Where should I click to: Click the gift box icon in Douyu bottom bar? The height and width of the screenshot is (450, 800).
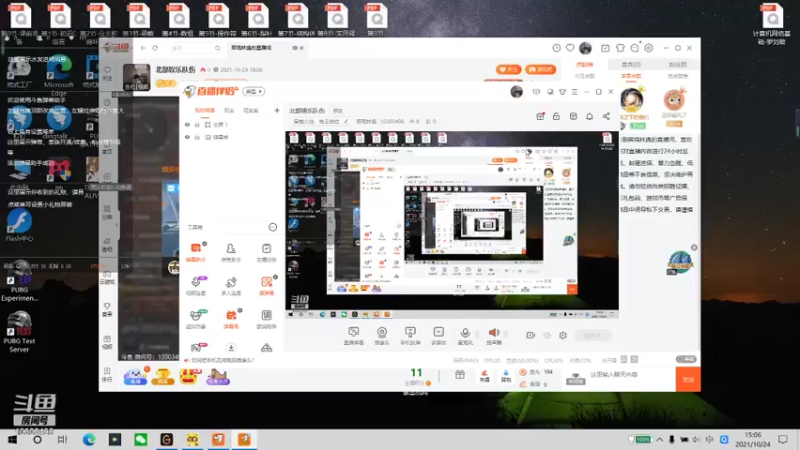(x=460, y=375)
